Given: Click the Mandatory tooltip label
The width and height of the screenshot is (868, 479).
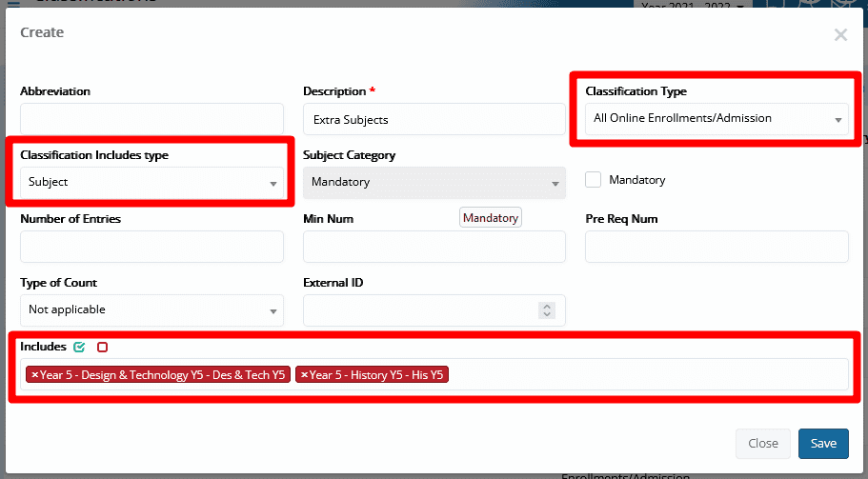Looking at the screenshot, I should (491, 217).
